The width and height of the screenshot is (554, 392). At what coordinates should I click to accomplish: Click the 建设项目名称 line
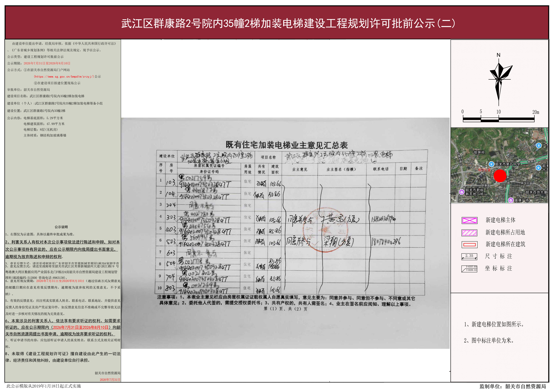pos(46,96)
